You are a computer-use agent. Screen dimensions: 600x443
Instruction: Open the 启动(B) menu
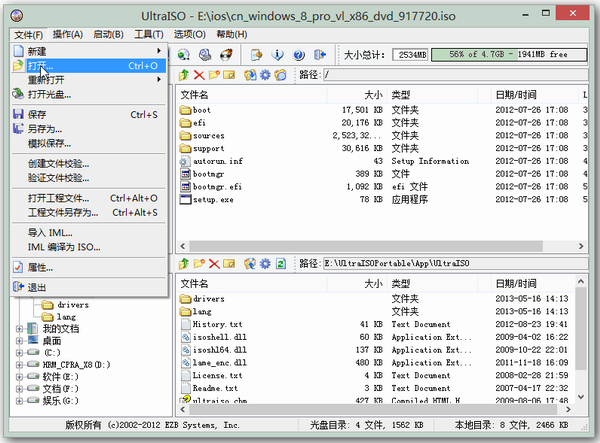108,34
